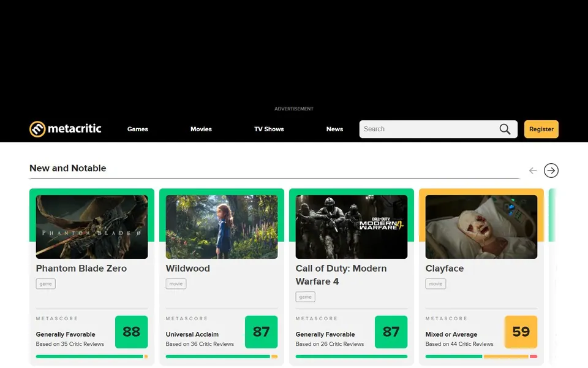Click the yellow 59 metascore badge

[x=521, y=332]
